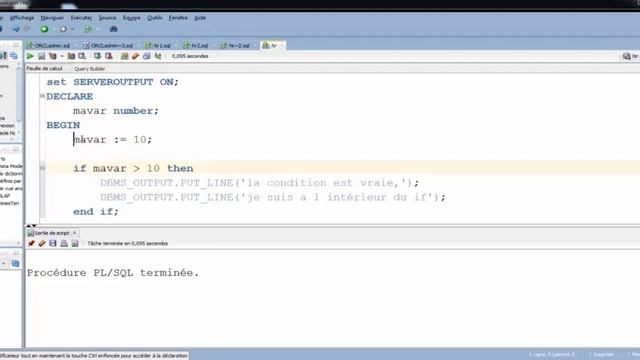Screen dimensions: 640x360
Task: Click the Run Script icon in worksheet toolbar
Action: coord(41,56)
